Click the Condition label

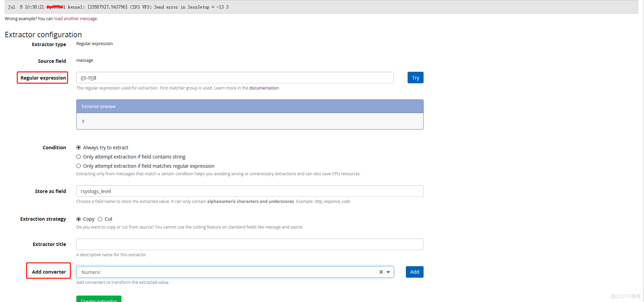pyautogui.click(x=54, y=148)
